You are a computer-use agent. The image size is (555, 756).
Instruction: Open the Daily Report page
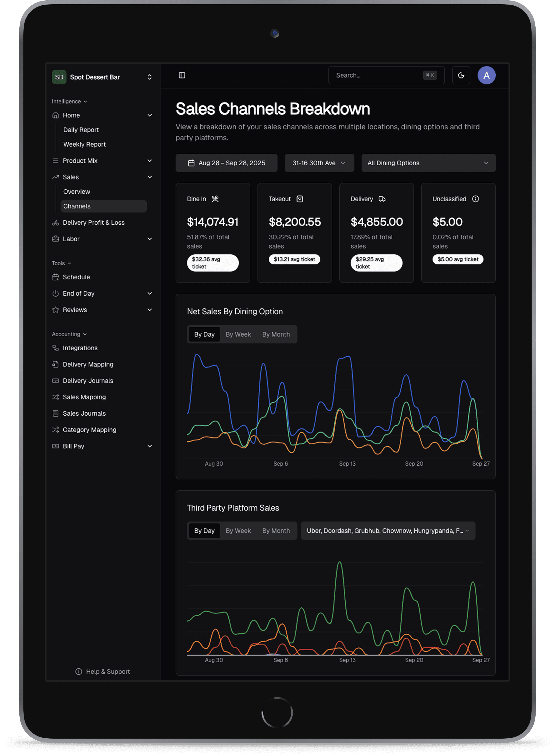coord(81,130)
